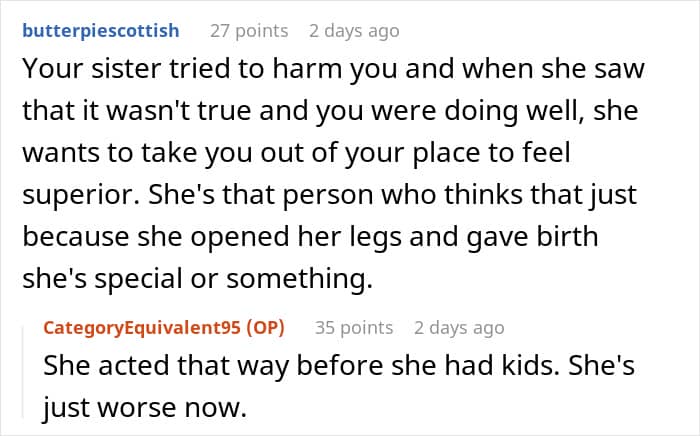Open the butterpiescottish comment's "2 days ago" timestamp
Screen dimensions: 700x436
(354, 30)
